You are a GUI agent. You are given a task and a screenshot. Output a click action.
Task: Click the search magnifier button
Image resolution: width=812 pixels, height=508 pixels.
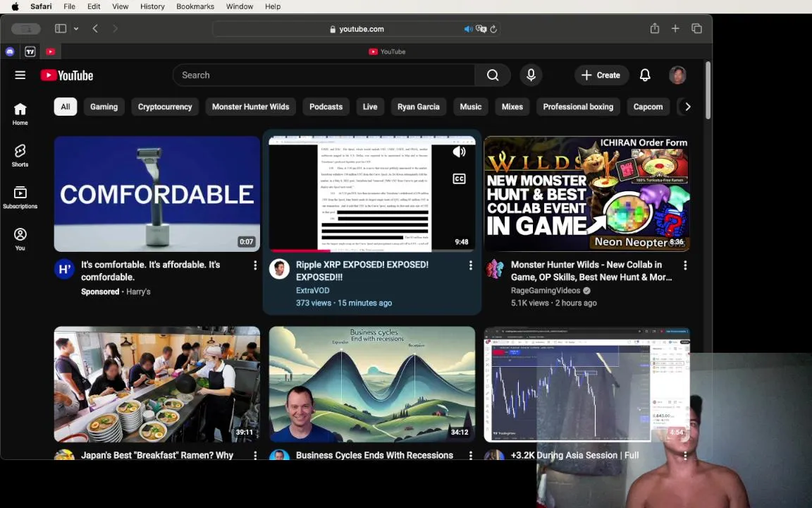(x=493, y=75)
